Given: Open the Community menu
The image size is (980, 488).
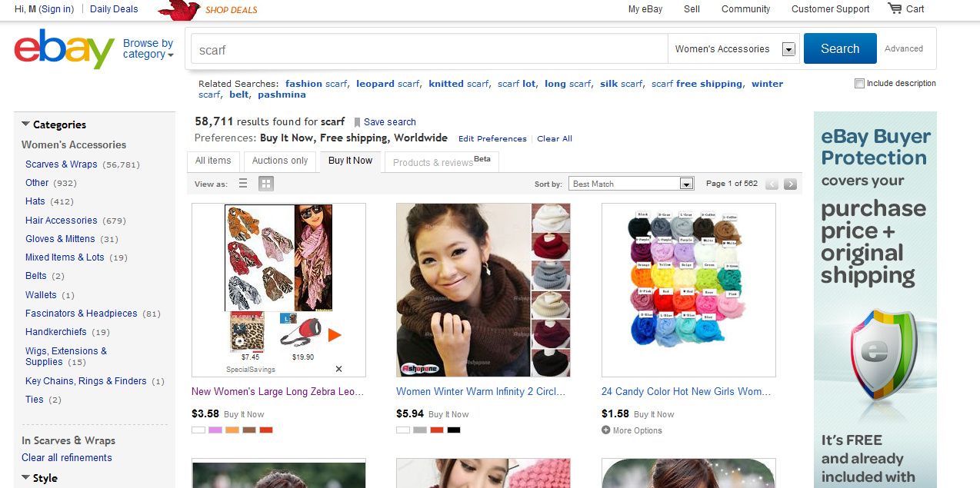Looking at the screenshot, I should (745, 9).
